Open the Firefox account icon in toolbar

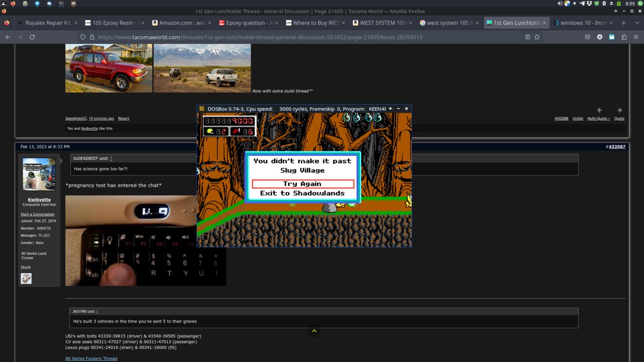(600, 37)
